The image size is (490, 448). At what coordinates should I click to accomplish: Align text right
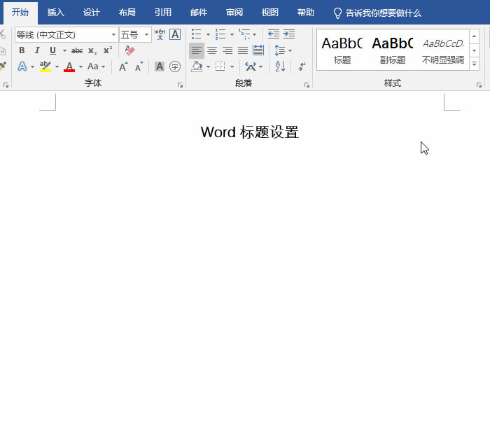point(227,50)
